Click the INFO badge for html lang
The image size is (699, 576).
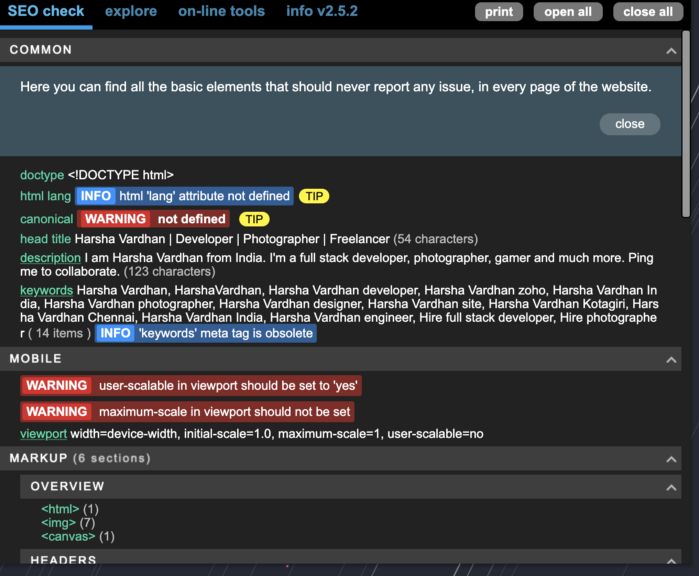click(96, 196)
